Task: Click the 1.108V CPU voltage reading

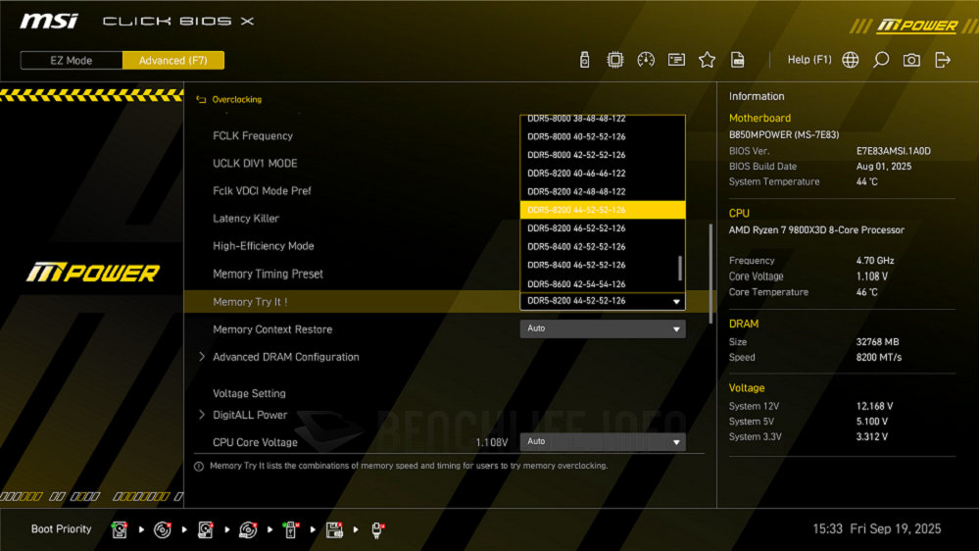Action: click(x=492, y=443)
